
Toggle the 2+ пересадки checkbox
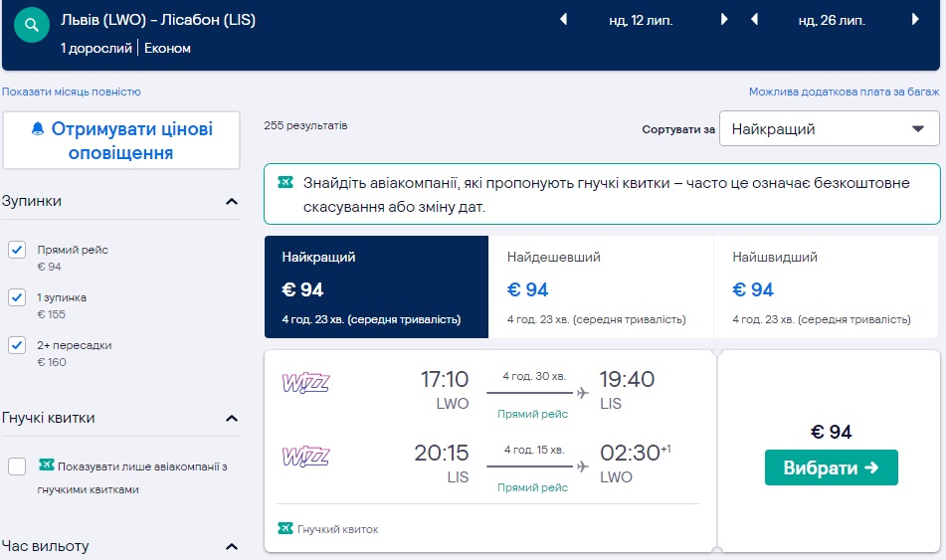17,345
